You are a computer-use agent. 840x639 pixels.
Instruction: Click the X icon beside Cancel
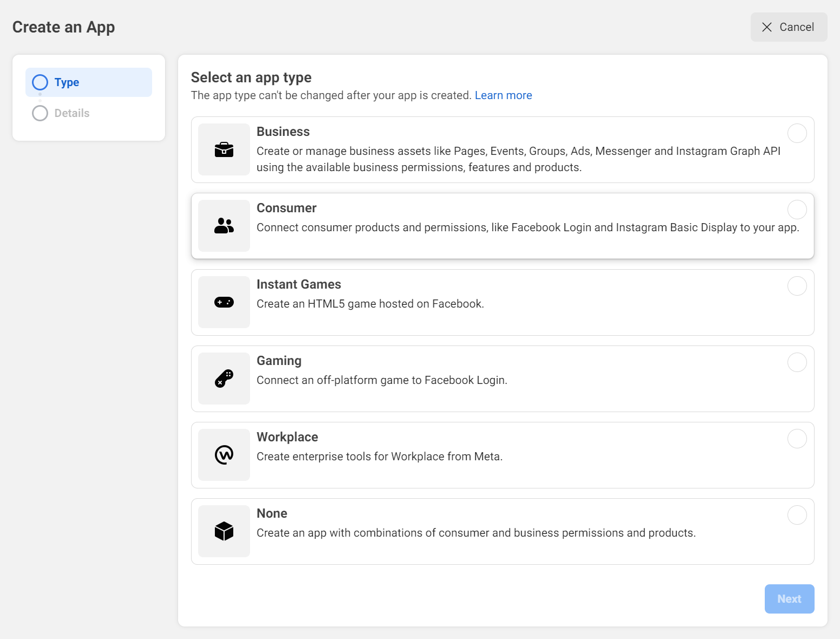pos(767,27)
